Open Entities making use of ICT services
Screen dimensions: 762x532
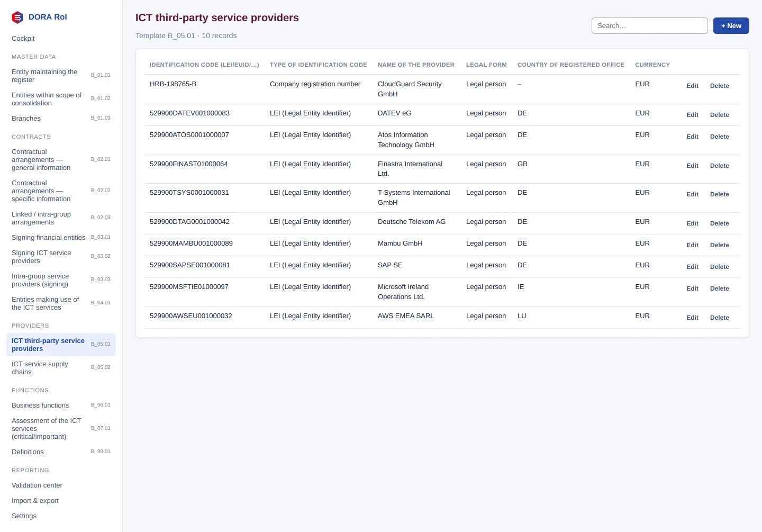(x=61, y=303)
